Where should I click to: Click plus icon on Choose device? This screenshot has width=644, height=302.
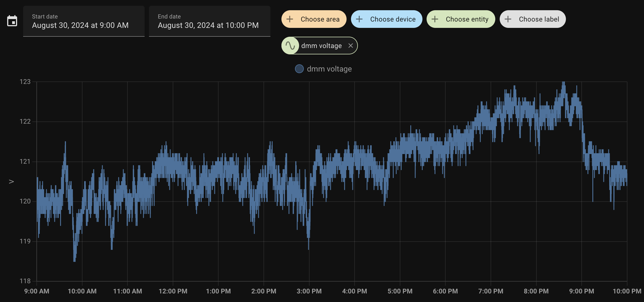(359, 19)
